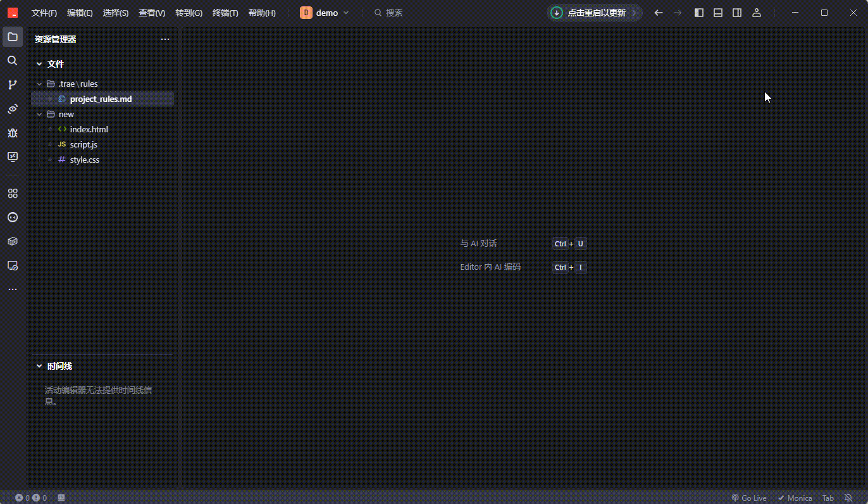
Task: Collapse the new folder
Action: tap(39, 114)
